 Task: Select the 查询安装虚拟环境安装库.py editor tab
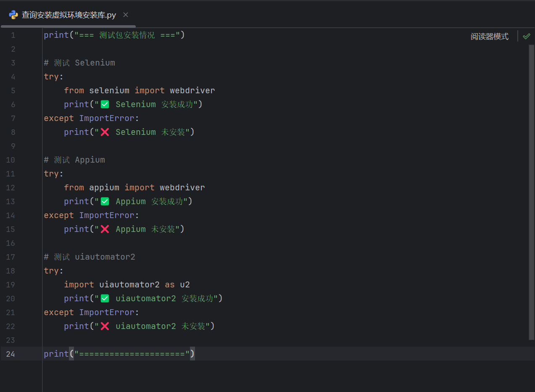tap(68, 15)
